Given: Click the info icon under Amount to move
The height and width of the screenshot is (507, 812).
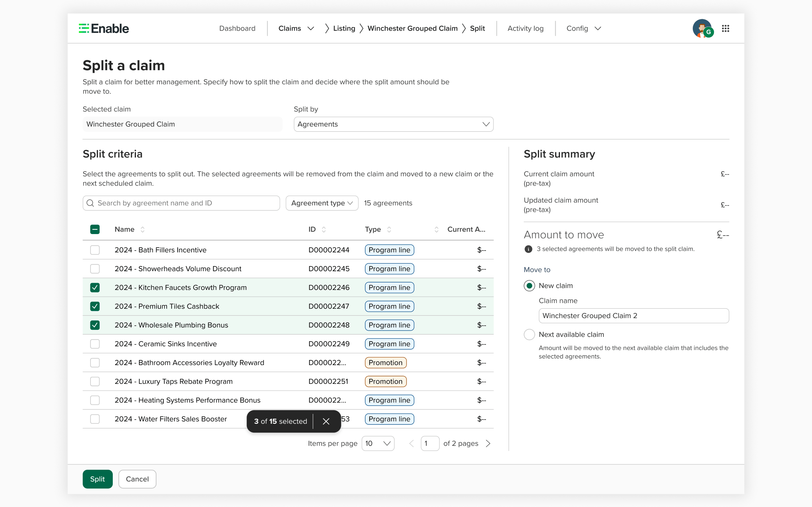Looking at the screenshot, I should [528, 249].
